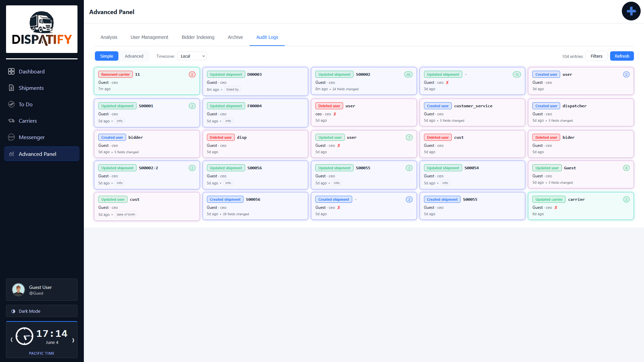The height and width of the screenshot is (362, 644).
Task: Open Dashboard from sidebar icon
Action: coord(11,71)
